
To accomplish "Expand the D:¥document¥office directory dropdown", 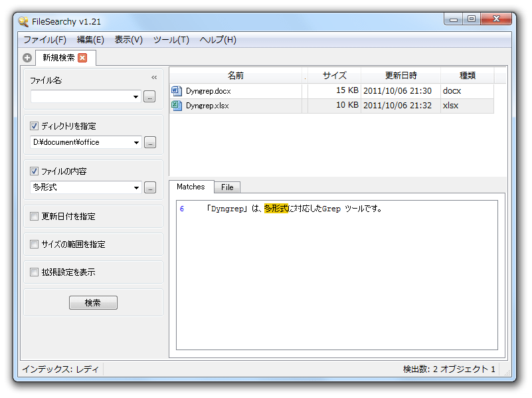I will 136,142.
